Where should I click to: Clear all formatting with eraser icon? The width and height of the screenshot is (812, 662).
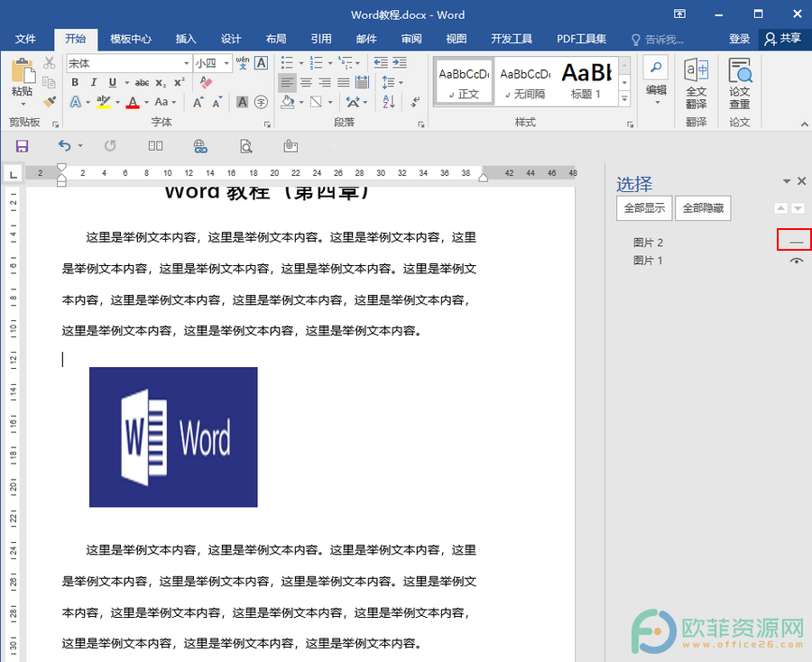pos(206,82)
